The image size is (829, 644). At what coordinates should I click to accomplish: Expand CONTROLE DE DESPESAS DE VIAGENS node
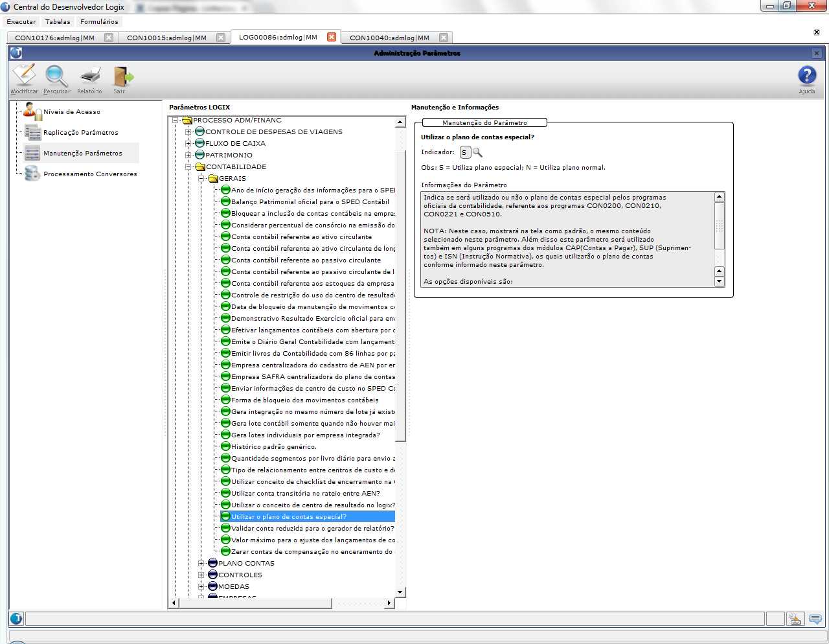coord(188,132)
